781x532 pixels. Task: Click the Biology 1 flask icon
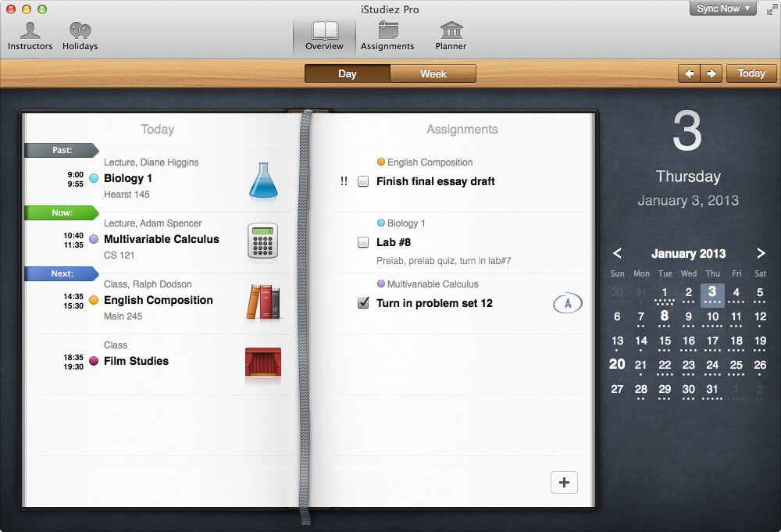coord(263,180)
